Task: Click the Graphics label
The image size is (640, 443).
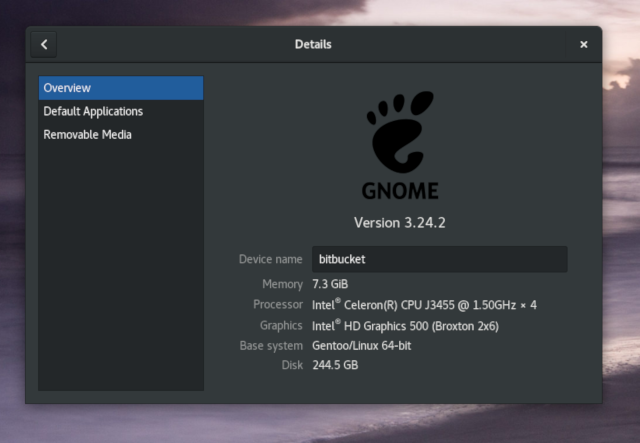Action: 281,325
